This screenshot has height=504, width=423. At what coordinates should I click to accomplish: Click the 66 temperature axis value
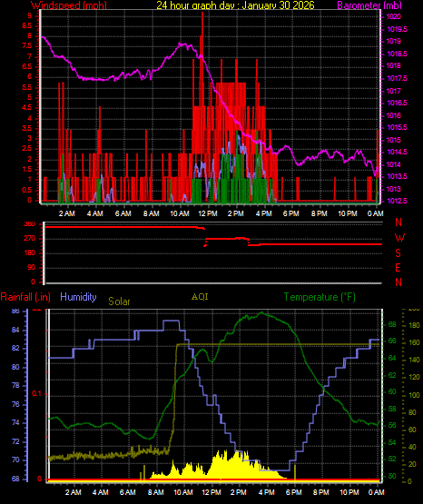click(392, 341)
